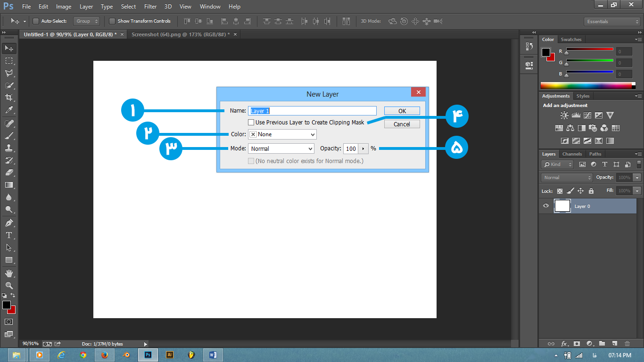The height and width of the screenshot is (362, 644).
Task: Add a Color Balance adjustment
Action: [570, 128]
